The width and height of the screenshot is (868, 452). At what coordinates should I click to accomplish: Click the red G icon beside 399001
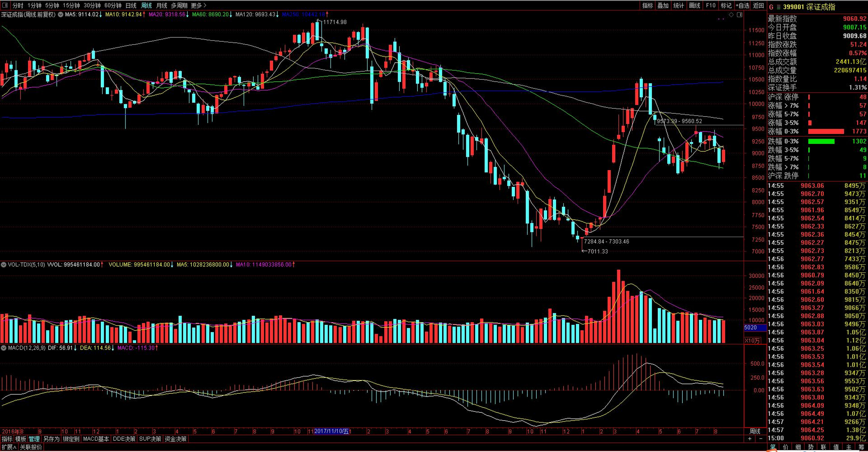pos(771,7)
